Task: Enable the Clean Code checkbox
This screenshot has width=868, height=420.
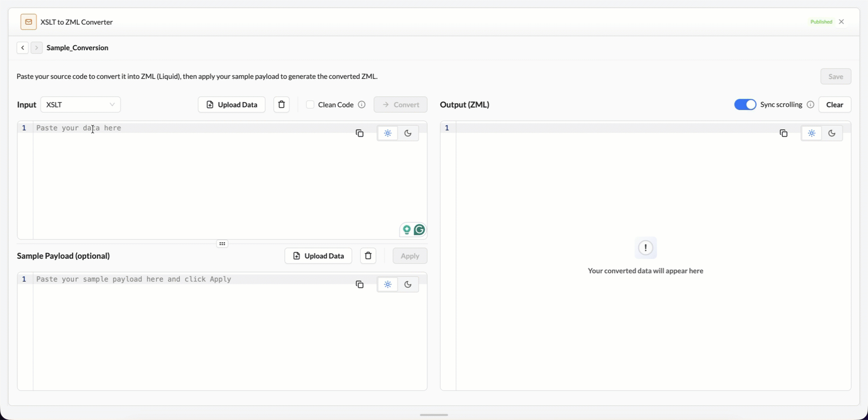Action: pos(310,104)
